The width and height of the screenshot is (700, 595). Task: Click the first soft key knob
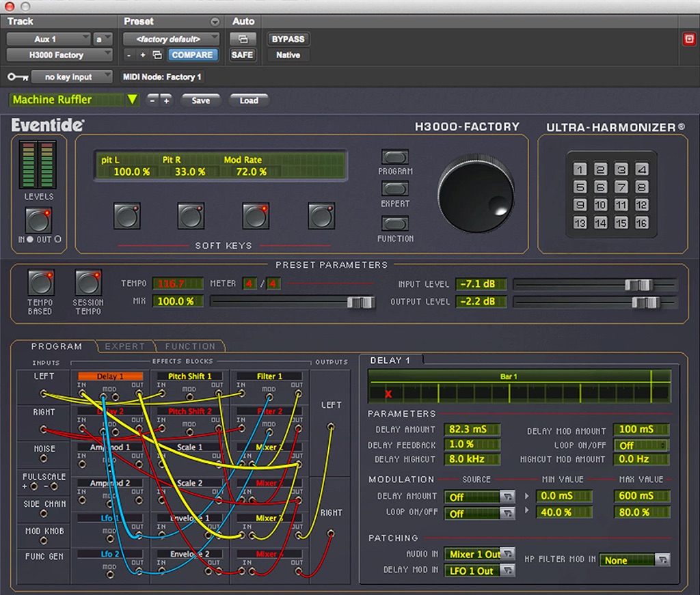pos(126,215)
